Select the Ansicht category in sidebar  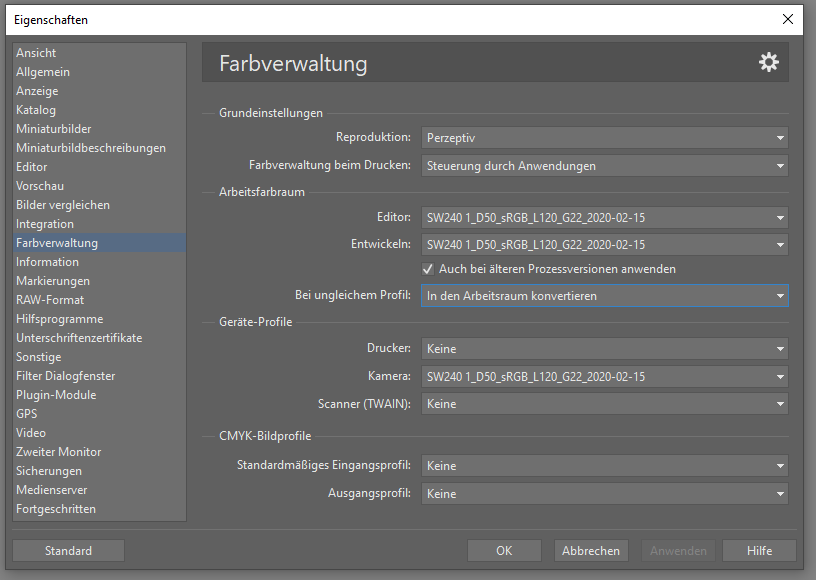pyautogui.click(x=36, y=53)
